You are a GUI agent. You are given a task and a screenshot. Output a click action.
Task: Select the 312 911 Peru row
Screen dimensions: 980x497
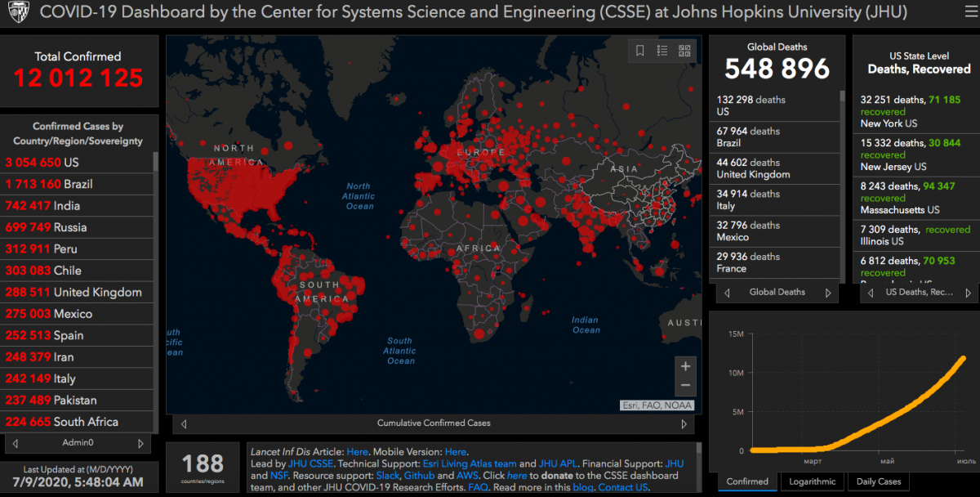coord(78,248)
